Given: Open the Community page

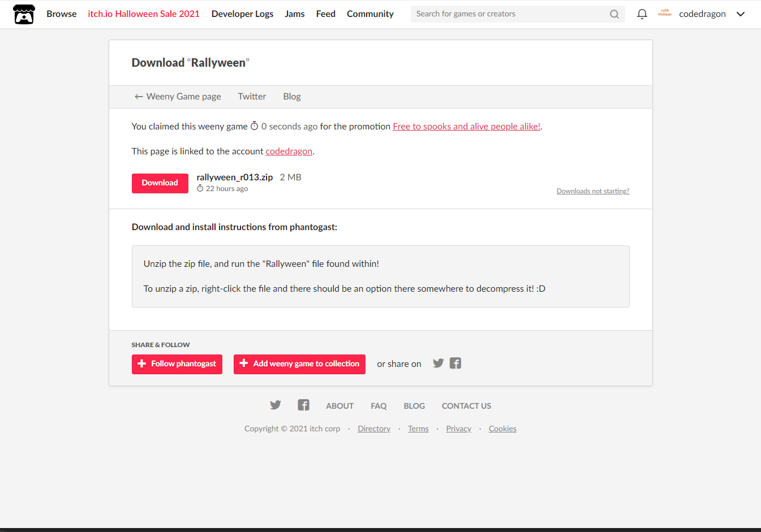Looking at the screenshot, I should point(370,14).
